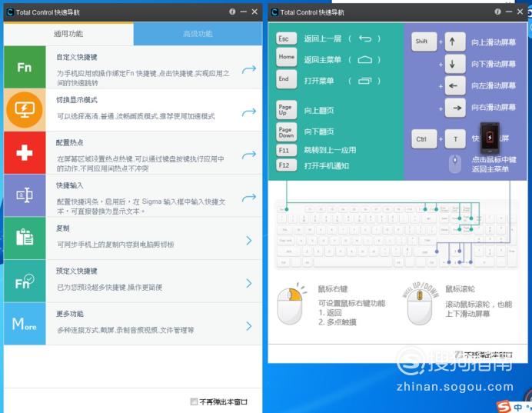Click the 快捷输入 heading

point(70,185)
